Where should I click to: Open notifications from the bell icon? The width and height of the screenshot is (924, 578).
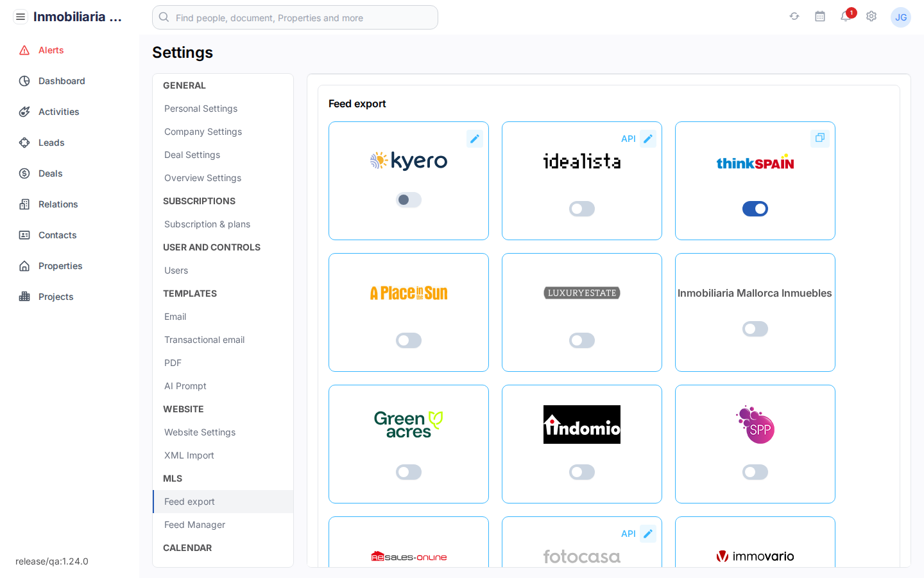(x=845, y=16)
